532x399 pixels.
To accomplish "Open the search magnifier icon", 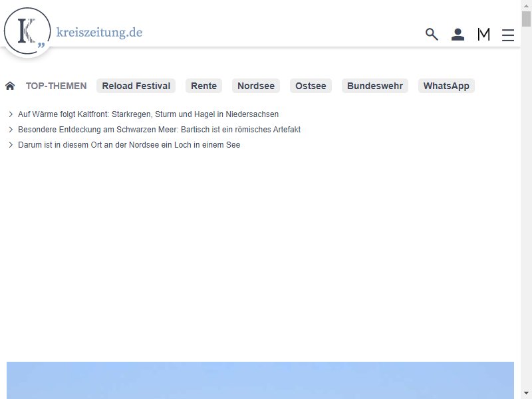I will (432, 35).
